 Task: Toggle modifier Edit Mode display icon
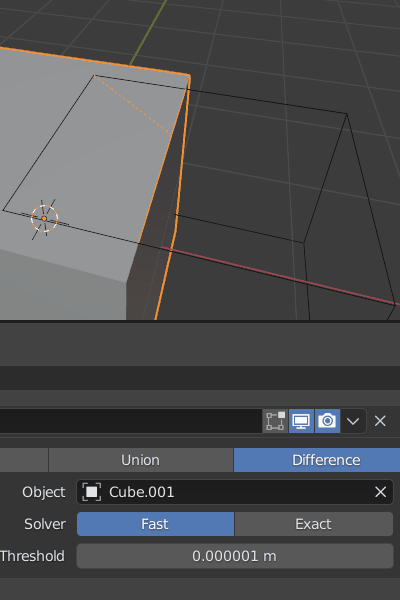275,421
